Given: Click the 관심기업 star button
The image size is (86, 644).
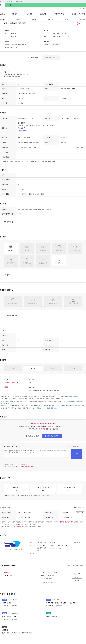Looking at the screenshot, I should coord(8,549).
